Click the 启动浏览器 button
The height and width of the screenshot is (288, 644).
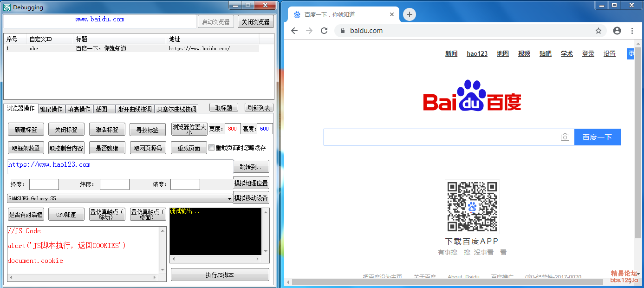point(216,22)
